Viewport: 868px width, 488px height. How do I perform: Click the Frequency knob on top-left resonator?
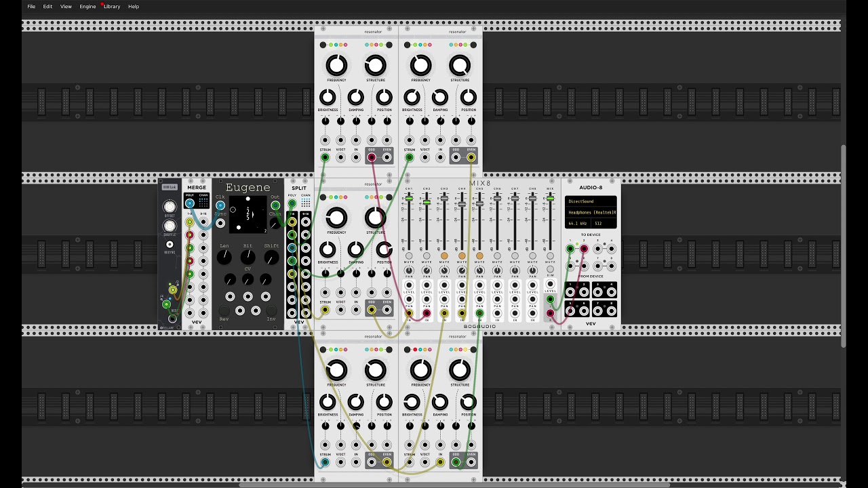coord(336,66)
